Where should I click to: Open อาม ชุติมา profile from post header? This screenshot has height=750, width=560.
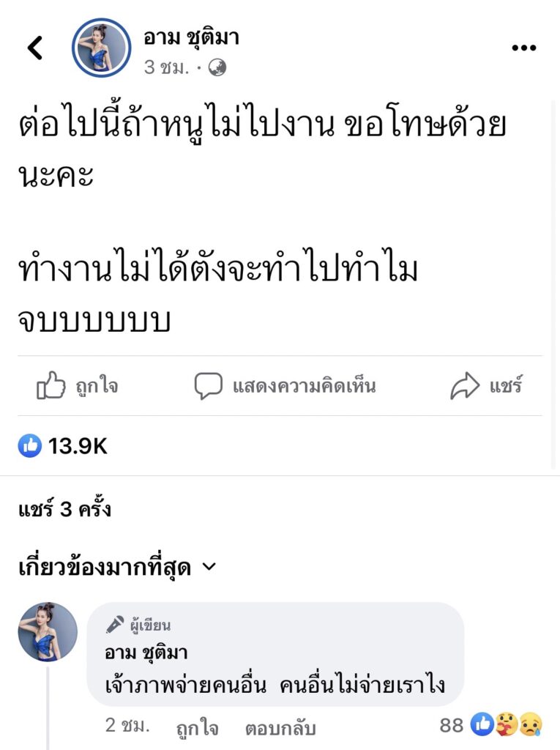pos(191,38)
